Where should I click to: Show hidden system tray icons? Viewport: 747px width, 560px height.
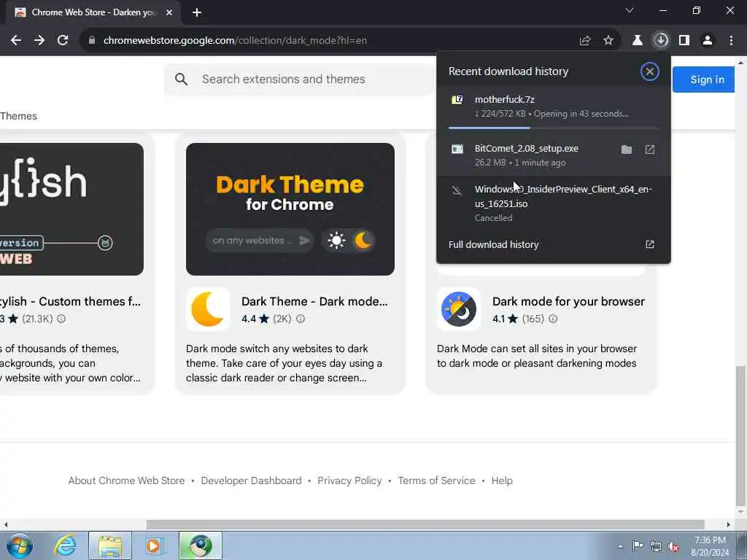[x=620, y=546]
